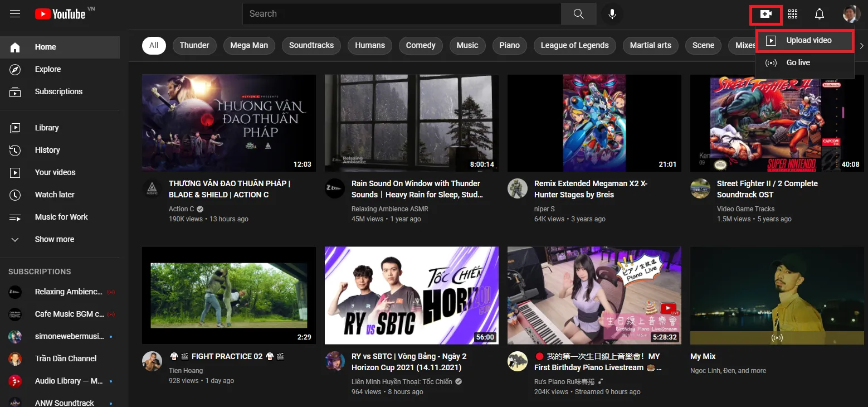The height and width of the screenshot is (407, 868).
Task: Select the Mega Man filter chip
Action: click(x=249, y=46)
